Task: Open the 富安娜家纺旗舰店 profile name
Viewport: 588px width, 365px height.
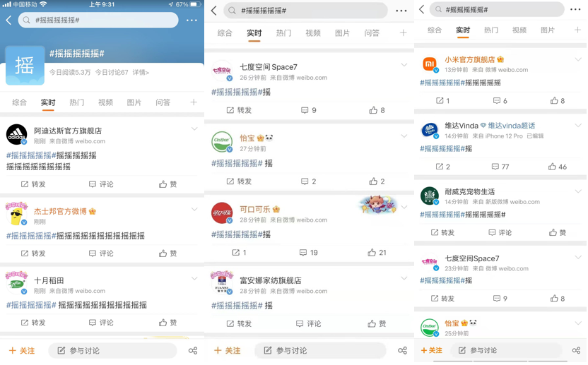Action: click(x=271, y=280)
